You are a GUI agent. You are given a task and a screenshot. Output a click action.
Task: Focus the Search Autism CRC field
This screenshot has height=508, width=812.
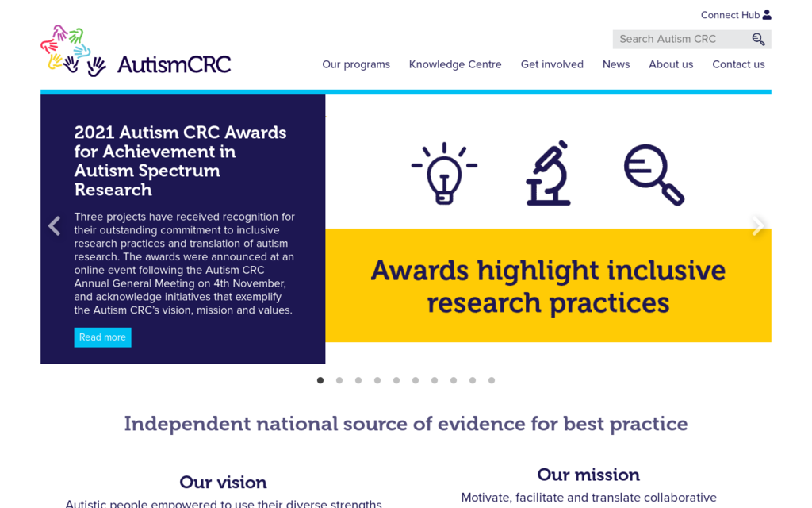click(x=680, y=39)
